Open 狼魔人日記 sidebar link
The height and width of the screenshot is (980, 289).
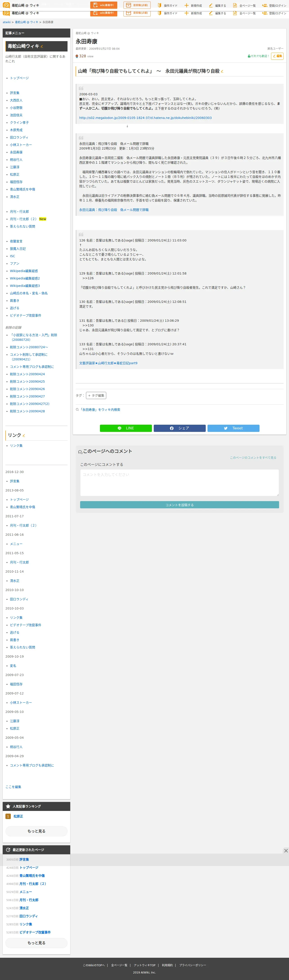[x=18, y=249]
